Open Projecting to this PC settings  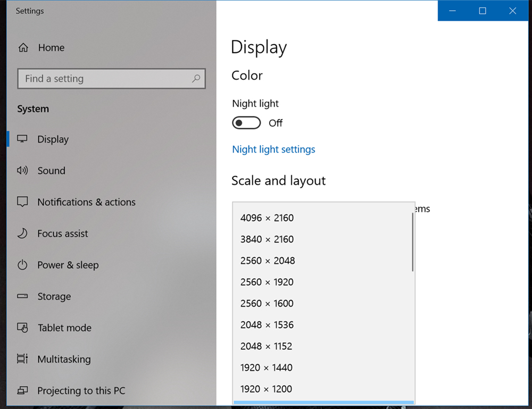pyautogui.click(x=81, y=390)
